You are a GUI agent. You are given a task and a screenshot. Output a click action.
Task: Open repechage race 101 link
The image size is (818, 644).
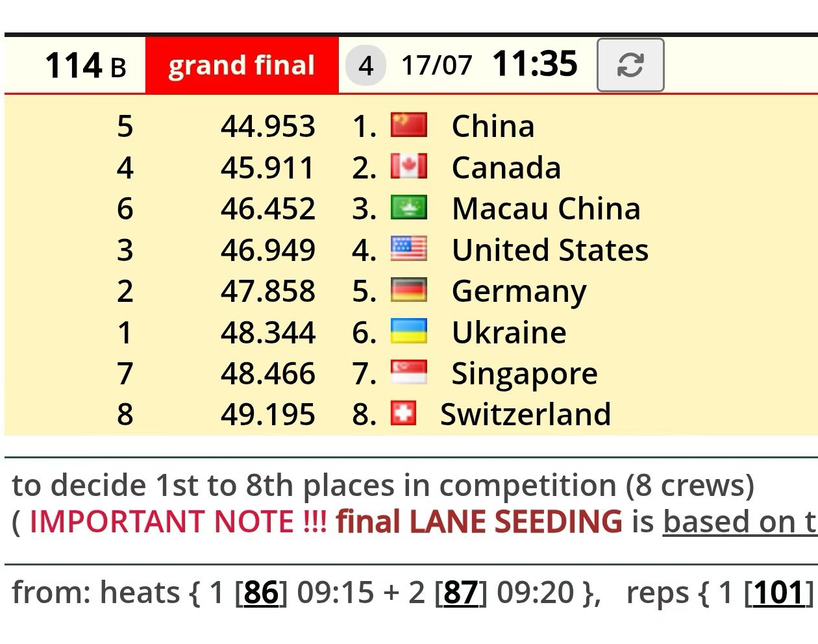click(x=778, y=592)
